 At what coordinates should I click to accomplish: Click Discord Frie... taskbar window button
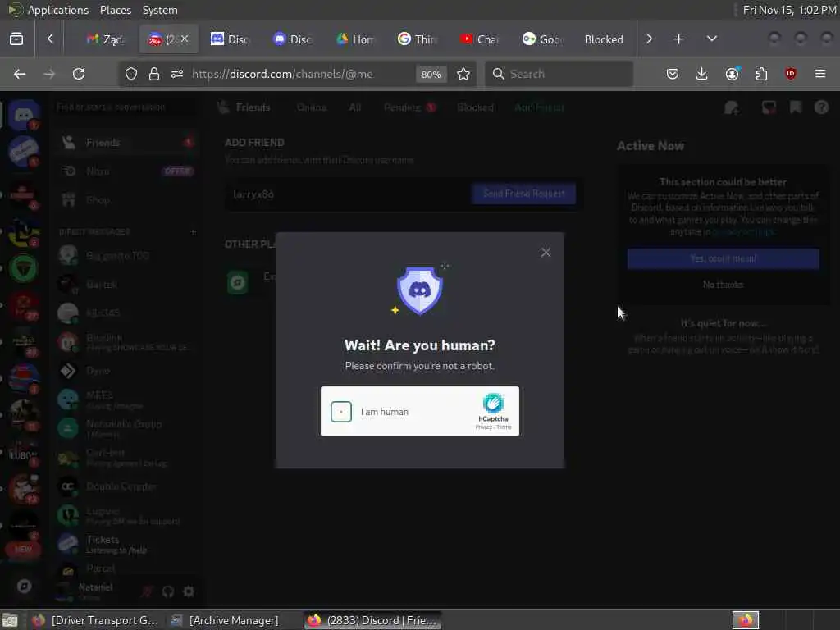click(373, 620)
